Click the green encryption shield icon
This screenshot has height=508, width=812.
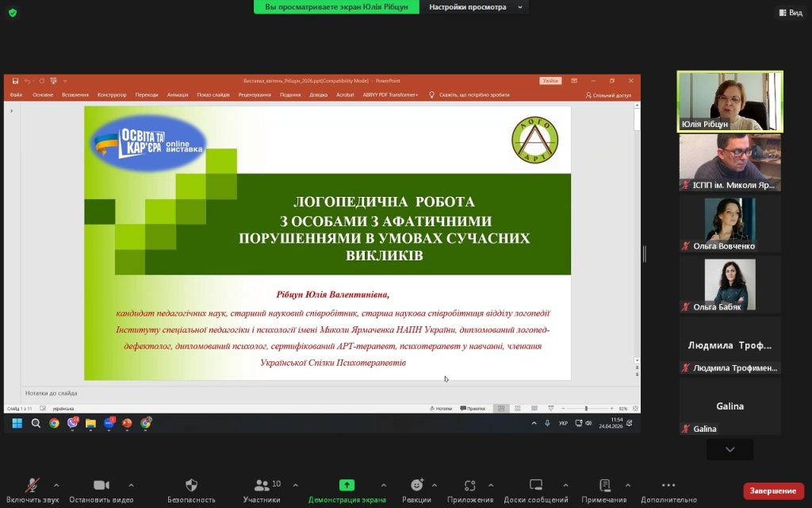click(13, 13)
